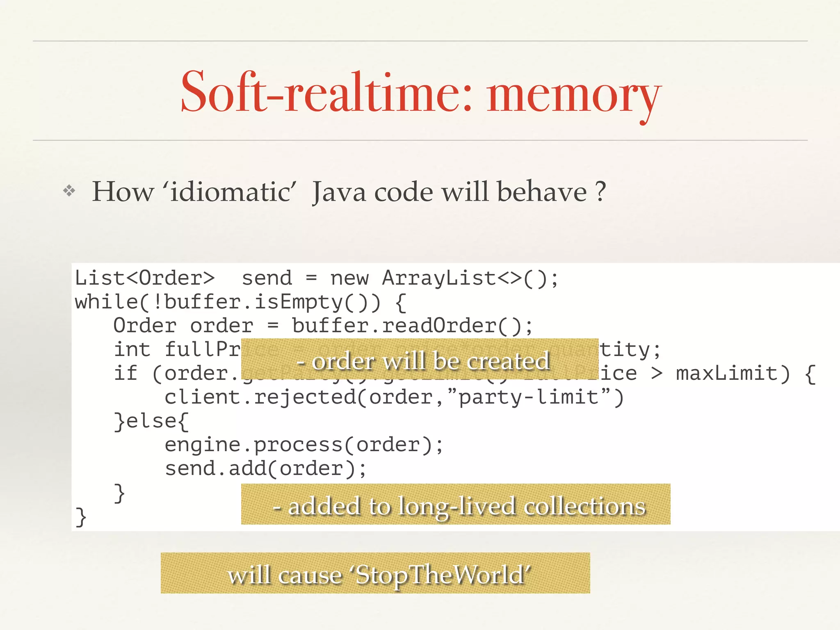Click the 'send.add(order);' code line
The width and height of the screenshot is (840, 630).
tap(265, 469)
